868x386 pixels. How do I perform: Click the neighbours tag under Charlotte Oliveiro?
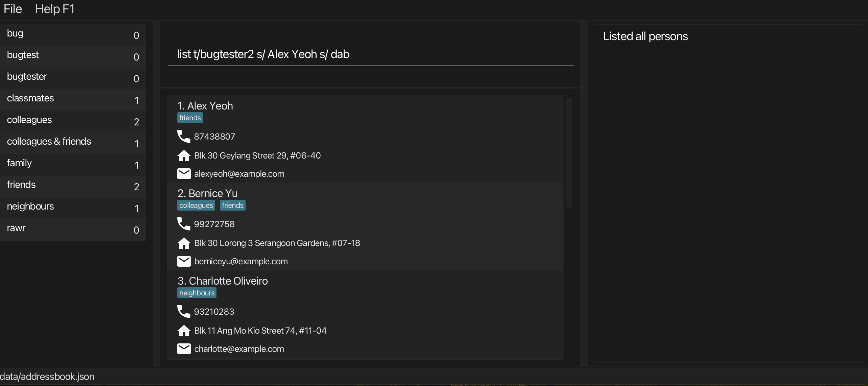tap(197, 293)
